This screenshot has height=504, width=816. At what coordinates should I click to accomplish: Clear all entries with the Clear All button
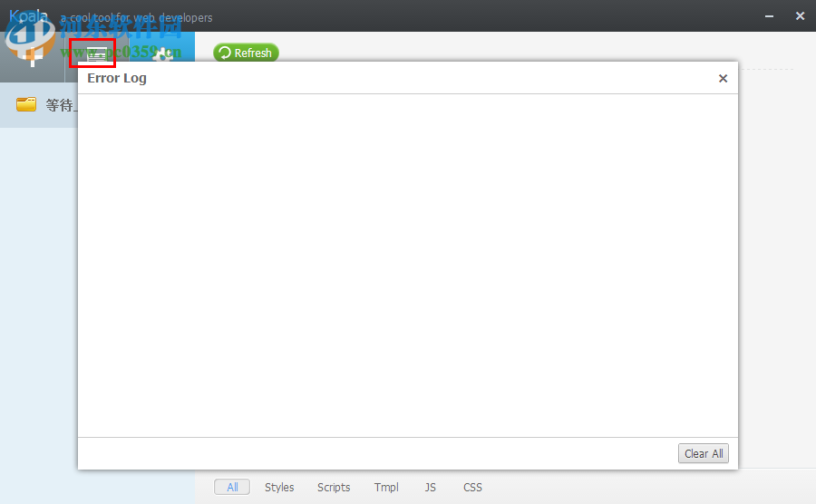pos(703,453)
